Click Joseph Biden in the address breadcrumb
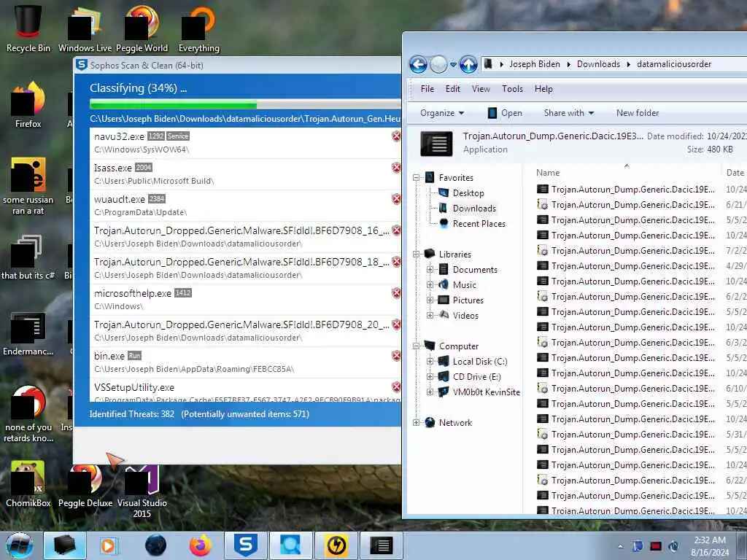Image resolution: width=747 pixels, height=560 pixels. [535, 64]
